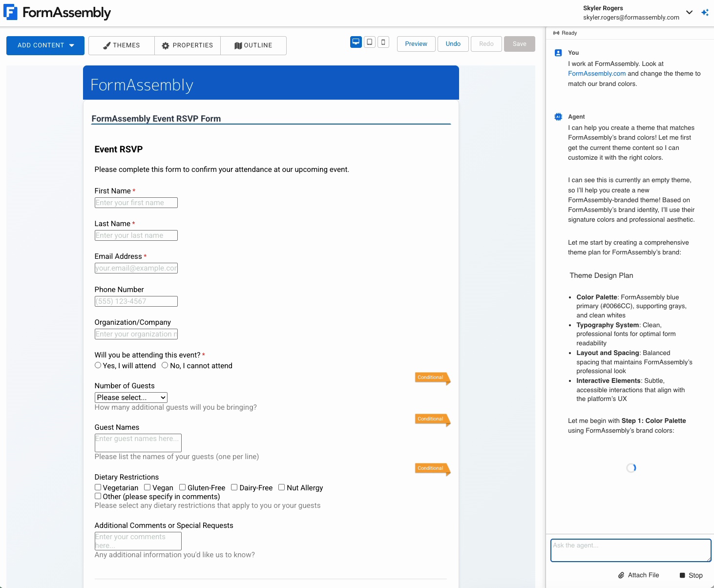Image resolution: width=714 pixels, height=588 pixels.
Task: Open the AI sparkle assistant icon
Action: point(705,12)
